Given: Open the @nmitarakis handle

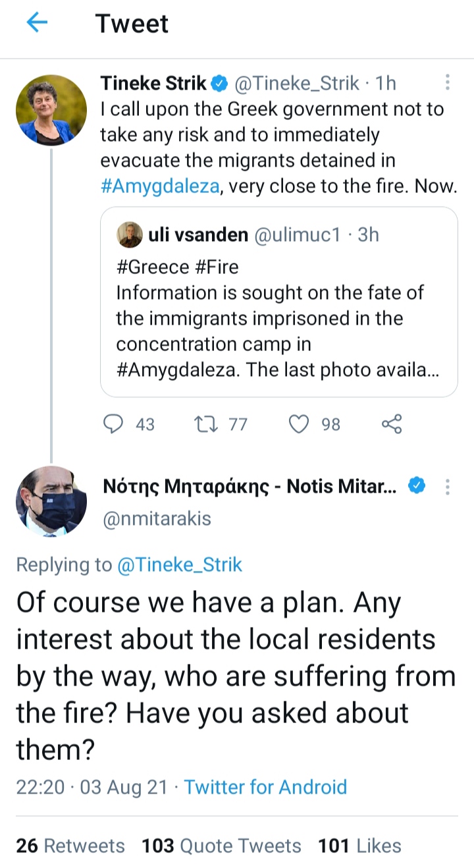Looking at the screenshot, I should (157, 518).
